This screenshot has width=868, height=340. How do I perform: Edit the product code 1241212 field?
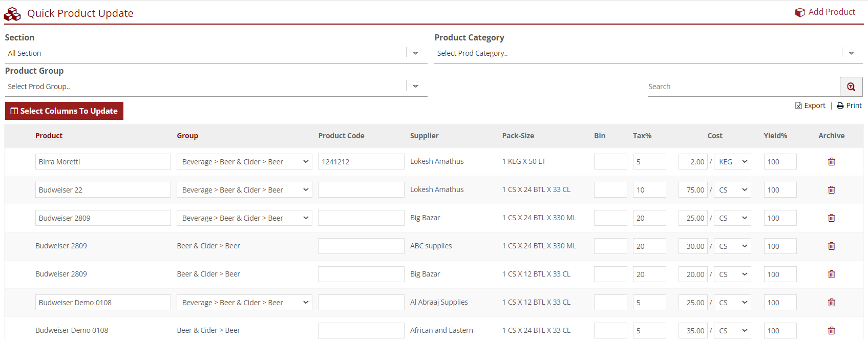coord(361,162)
